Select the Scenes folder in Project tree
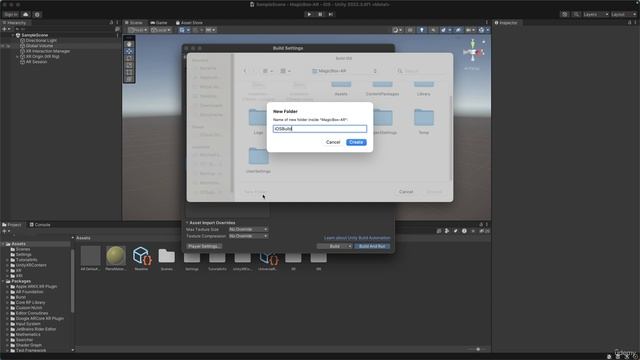This screenshot has width=640, height=360. 23,249
